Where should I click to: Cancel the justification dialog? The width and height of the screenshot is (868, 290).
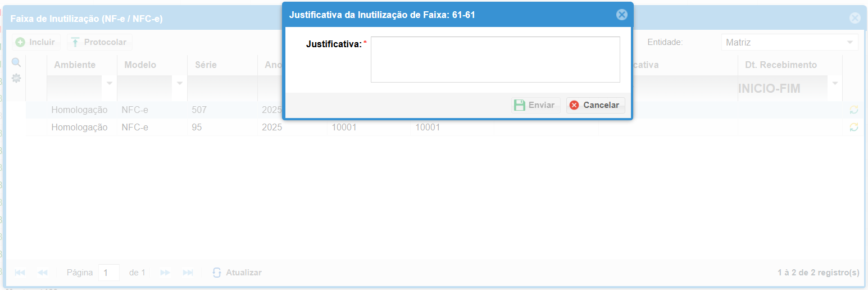596,105
